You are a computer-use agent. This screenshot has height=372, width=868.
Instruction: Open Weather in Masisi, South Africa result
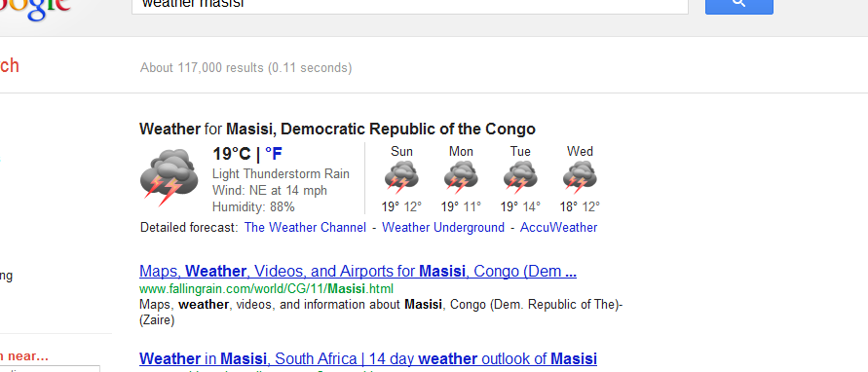click(x=368, y=358)
